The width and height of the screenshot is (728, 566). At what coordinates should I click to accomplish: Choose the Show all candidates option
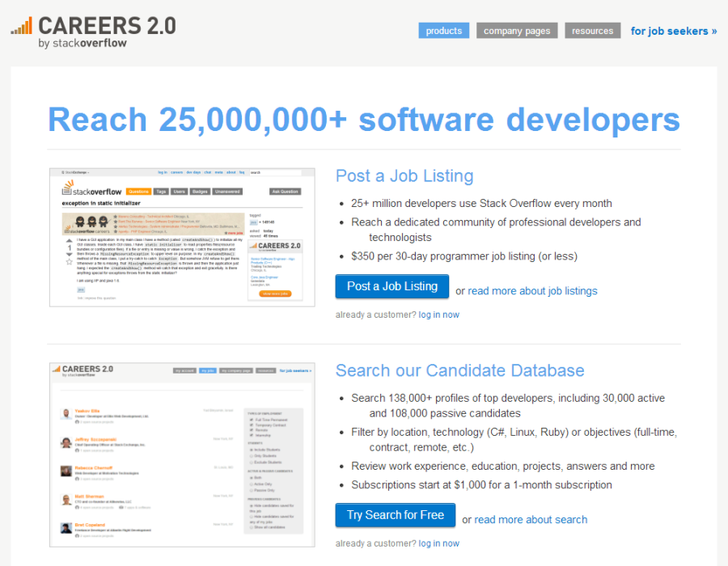[251, 527]
